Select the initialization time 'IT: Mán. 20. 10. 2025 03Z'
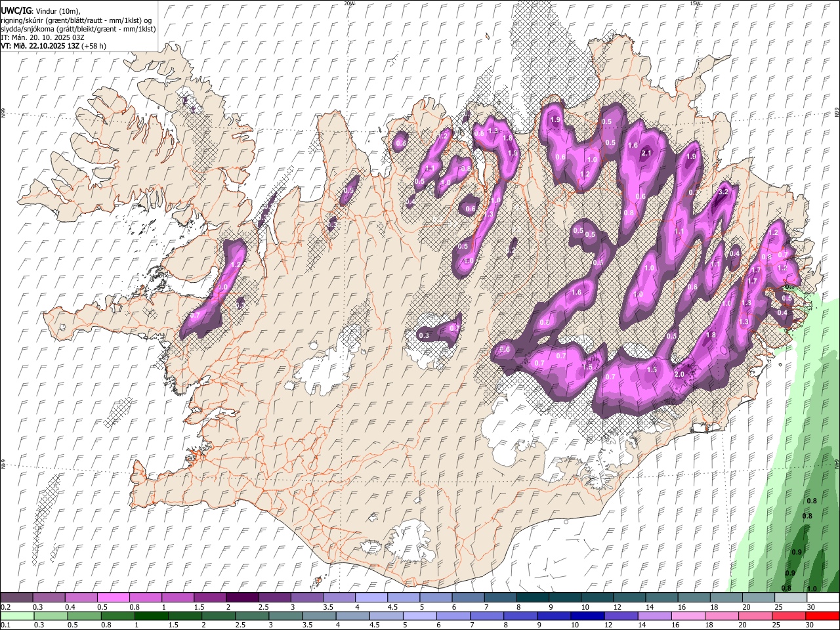This screenshot has width=840, height=630. pyautogui.click(x=41, y=38)
